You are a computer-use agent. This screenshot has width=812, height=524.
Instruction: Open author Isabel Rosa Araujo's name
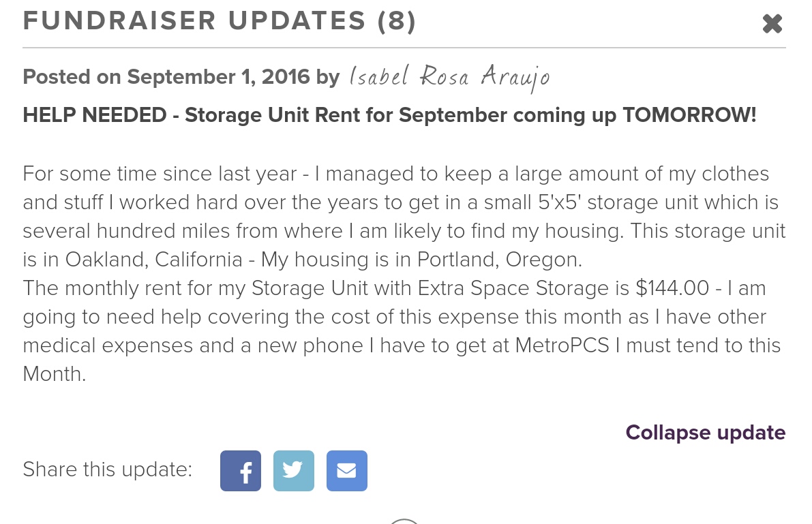[x=449, y=77]
